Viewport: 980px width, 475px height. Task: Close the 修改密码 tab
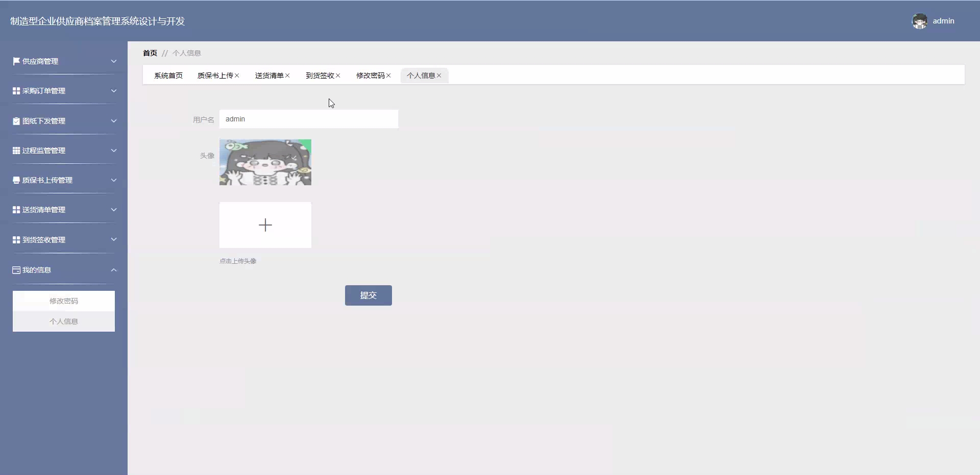[388, 76]
